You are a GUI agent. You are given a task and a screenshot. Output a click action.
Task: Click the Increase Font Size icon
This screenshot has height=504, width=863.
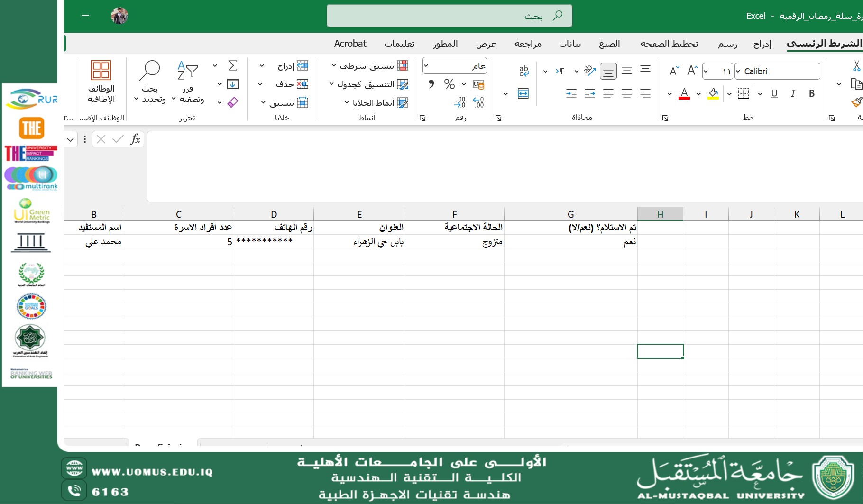[692, 71]
